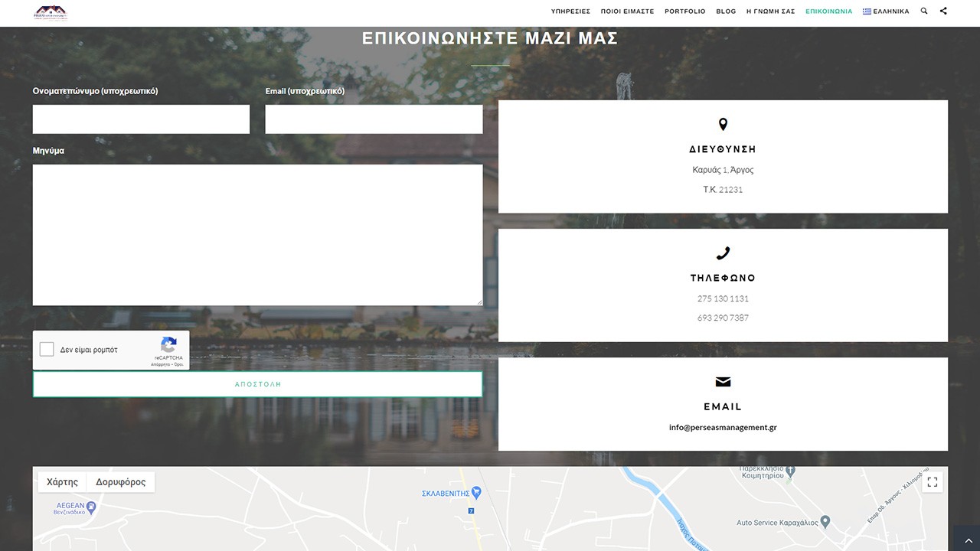This screenshot has height=551, width=980.
Task: Open the share icon in the top navigation
Action: pyautogui.click(x=943, y=11)
